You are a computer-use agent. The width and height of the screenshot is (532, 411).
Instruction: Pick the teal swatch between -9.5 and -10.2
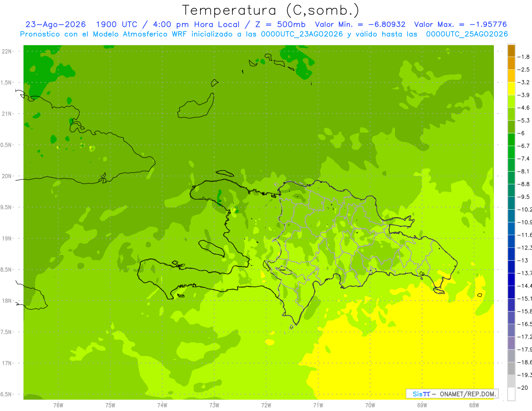(x=511, y=203)
